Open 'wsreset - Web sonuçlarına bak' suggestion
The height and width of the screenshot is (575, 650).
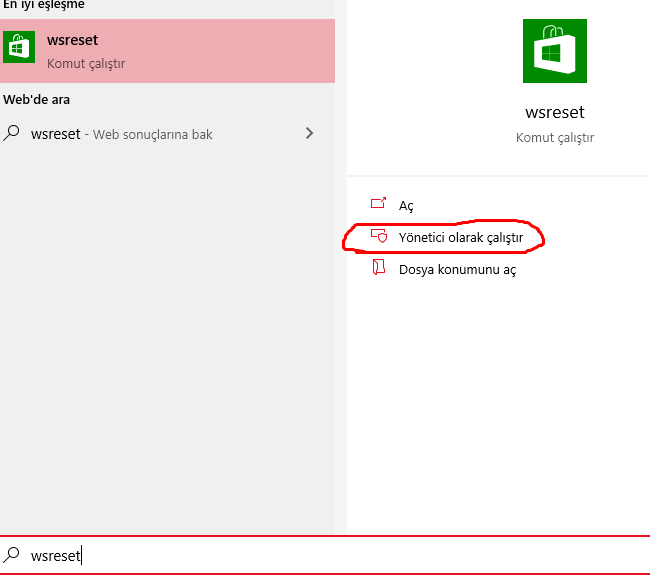click(x=122, y=134)
